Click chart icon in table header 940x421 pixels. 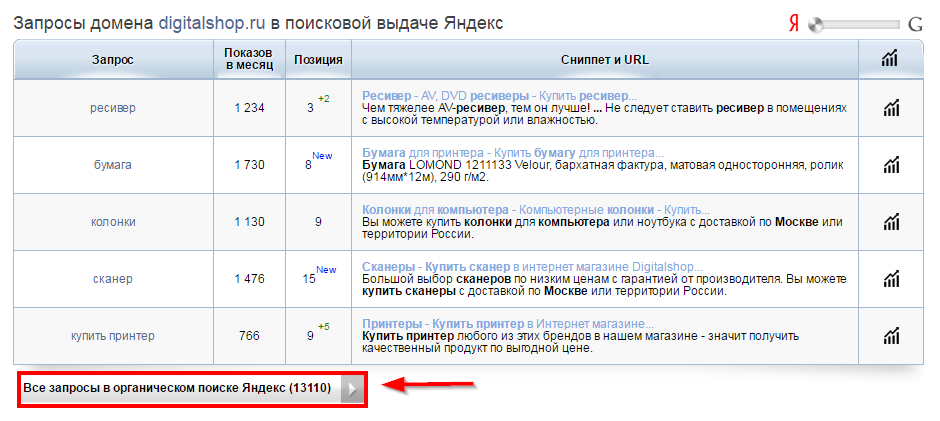[x=890, y=59]
